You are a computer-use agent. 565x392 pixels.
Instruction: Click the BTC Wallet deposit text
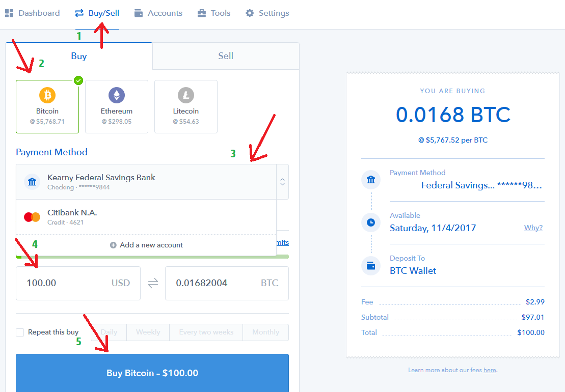tap(413, 271)
